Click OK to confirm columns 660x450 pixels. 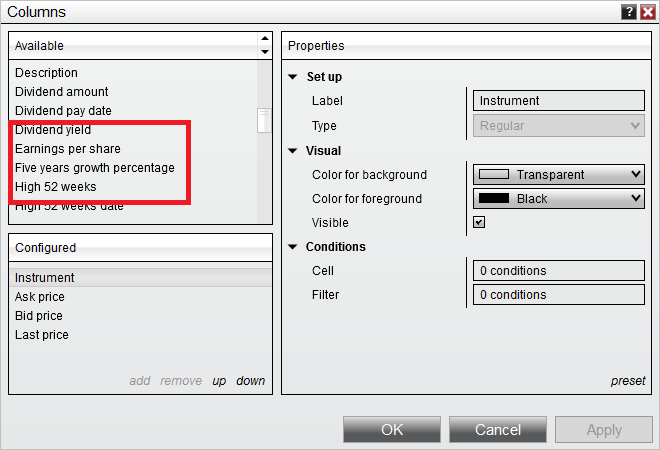pyautogui.click(x=392, y=430)
